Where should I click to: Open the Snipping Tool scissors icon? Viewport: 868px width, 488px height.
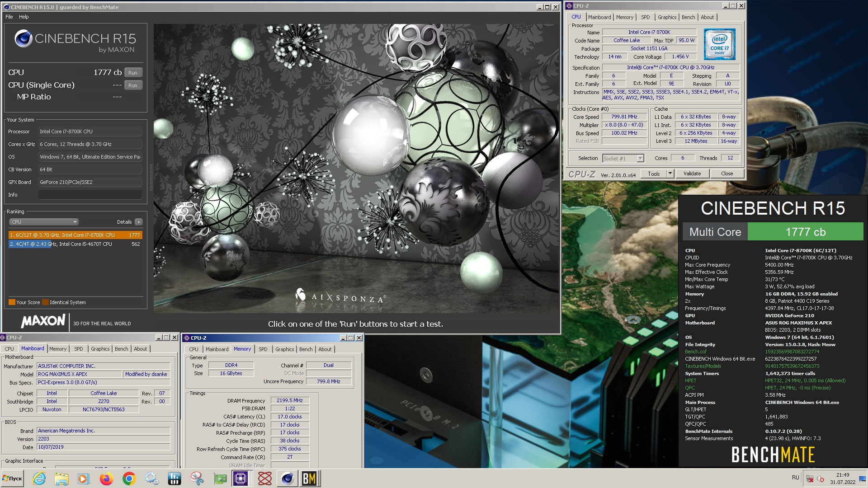[x=197, y=478]
